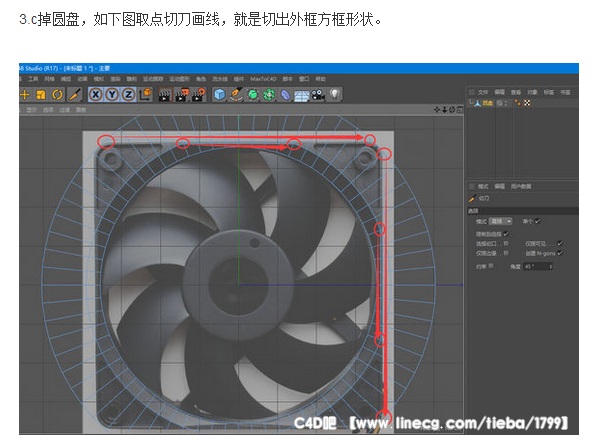This screenshot has width=594, height=440.
Task: Open the viewport 显示 menu
Action: [32, 110]
